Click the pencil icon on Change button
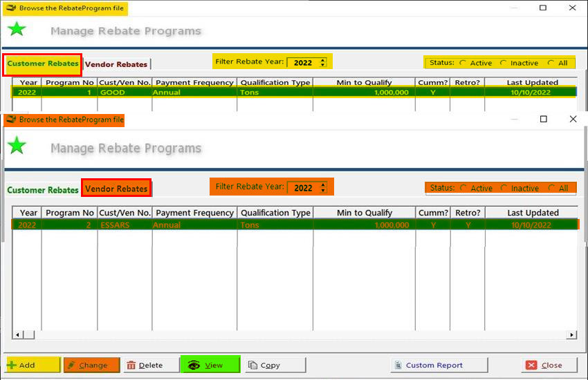Screen dimensions: 588x380 click(71, 365)
